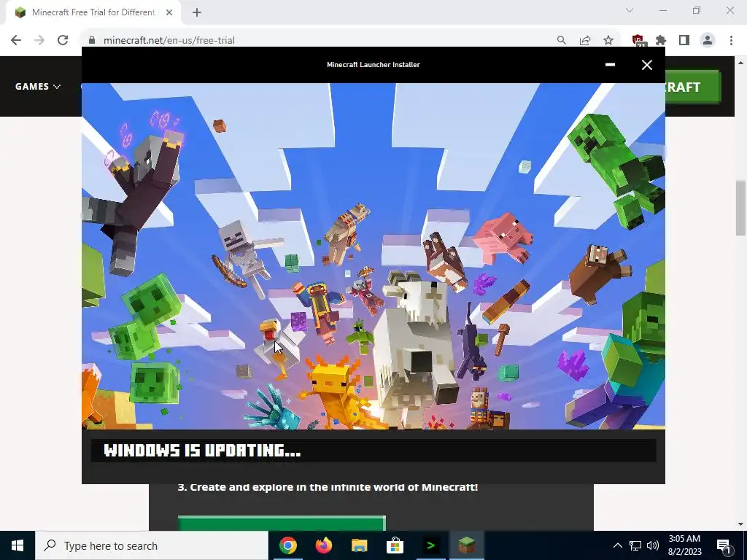
Task: Close the Minecraft Launcher Installer window
Action: 646,65
